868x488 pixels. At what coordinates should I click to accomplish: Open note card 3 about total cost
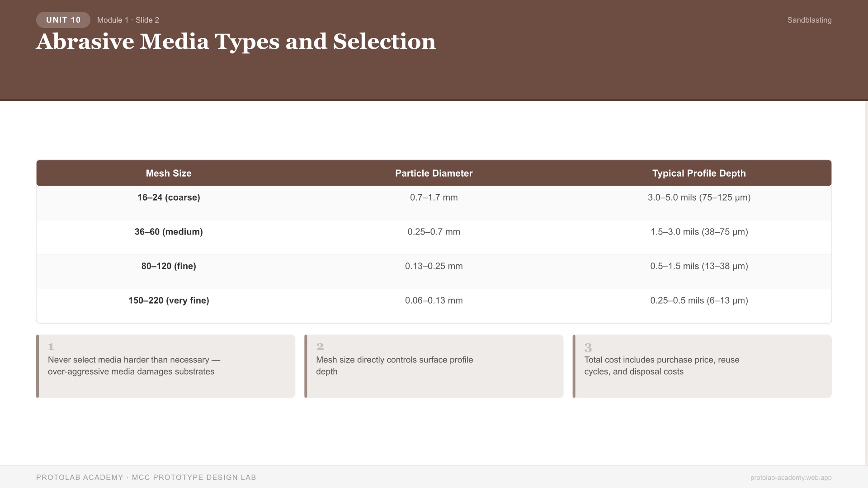702,366
